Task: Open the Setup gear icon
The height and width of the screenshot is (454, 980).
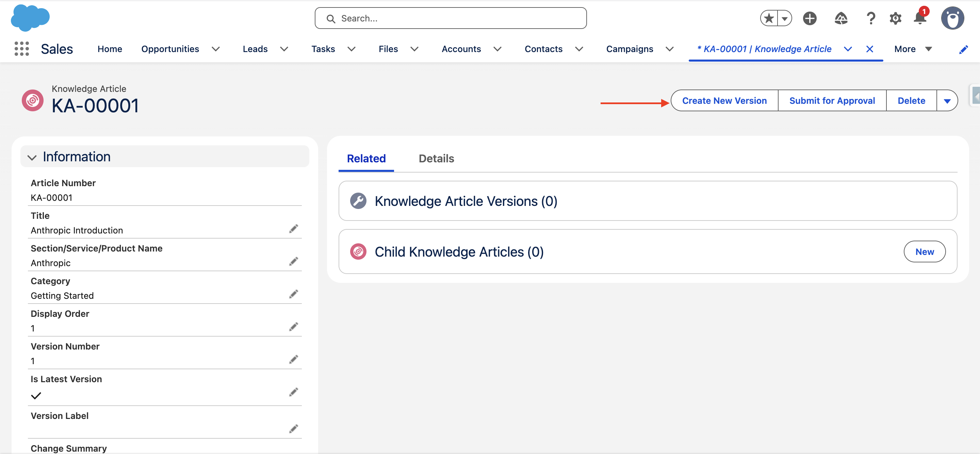Action: pos(895,18)
